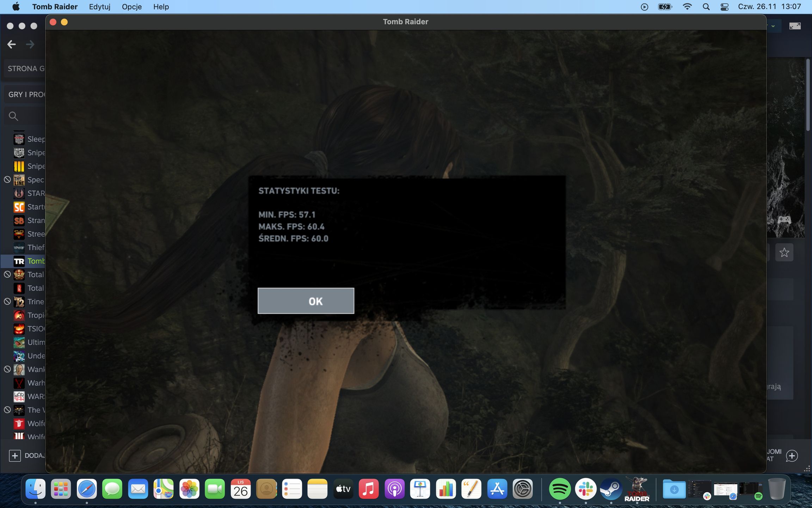Go forward in Steam window
Image resolution: width=812 pixels, height=508 pixels.
(30, 44)
